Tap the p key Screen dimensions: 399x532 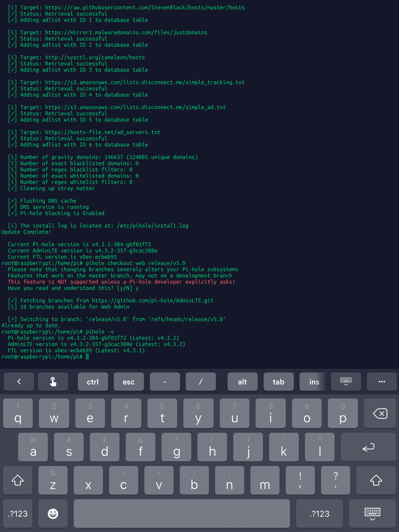[343, 413]
